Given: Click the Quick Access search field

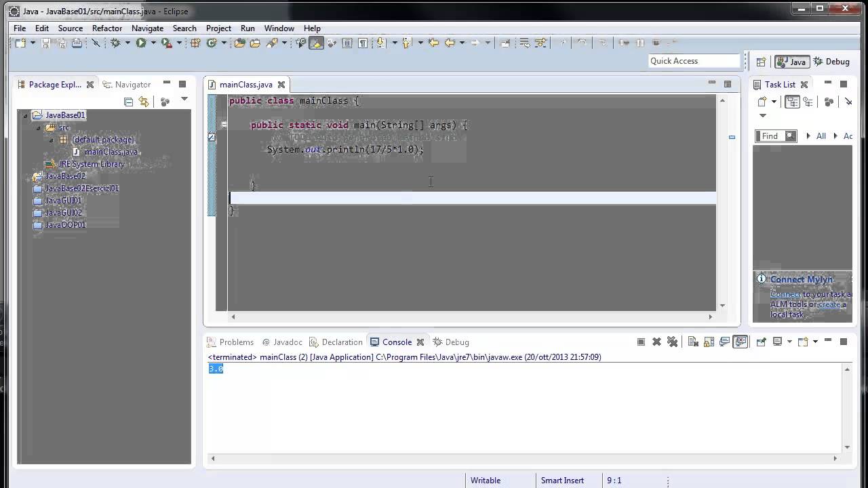Looking at the screenshot, I should tap(694, 61).
